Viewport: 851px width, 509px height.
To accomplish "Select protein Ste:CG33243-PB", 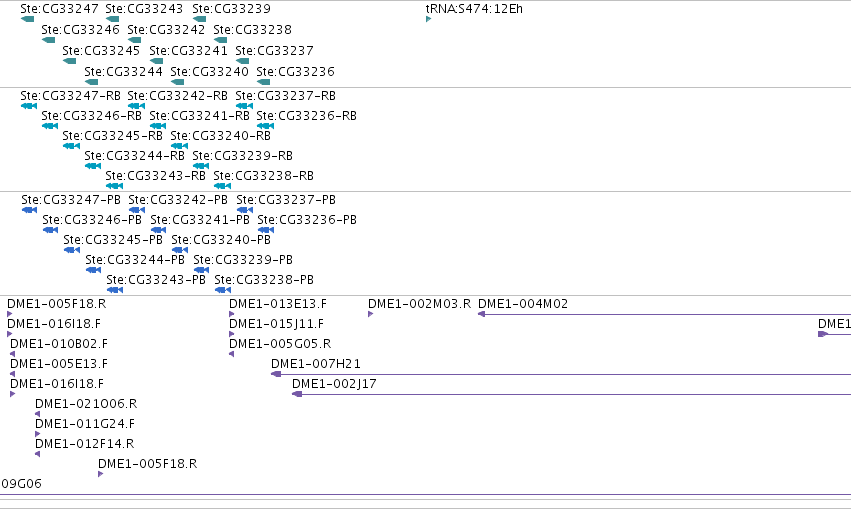I will [x=156, y=280].
